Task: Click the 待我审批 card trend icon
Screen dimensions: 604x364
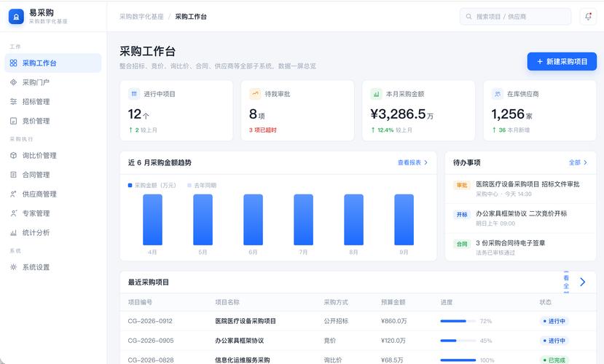Action: (x=255, y=93)
